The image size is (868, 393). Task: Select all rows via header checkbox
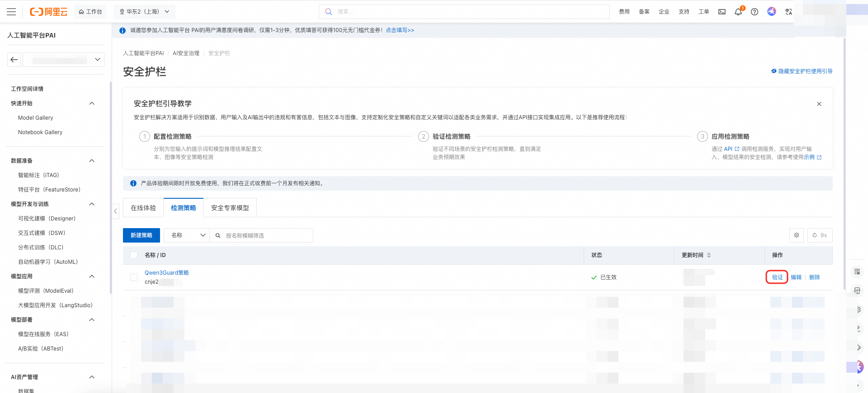click(x=134, y=255)
